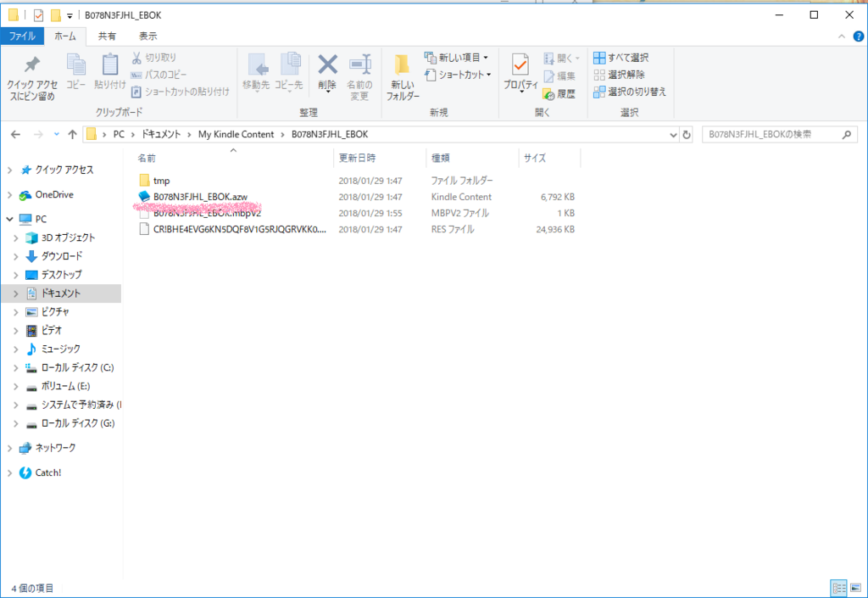Collapse the ribbon with chevron
The height and width of the screenshot is (598, 868).
[x=842, y=36]
